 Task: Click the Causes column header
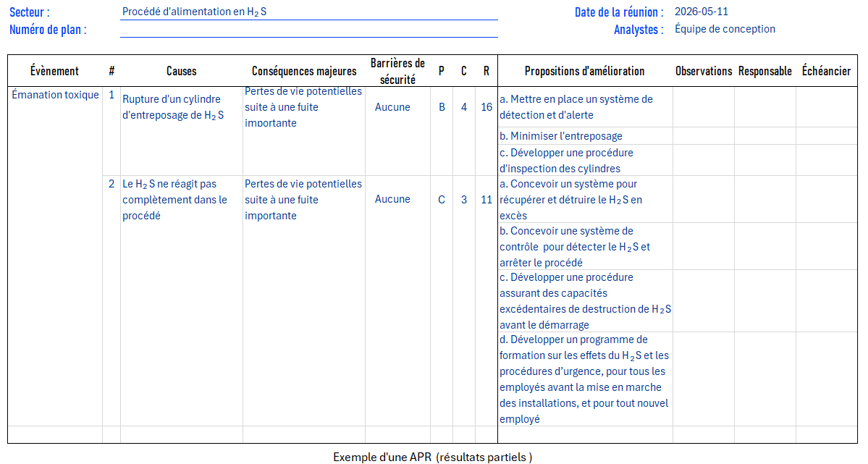pyautogui.click(x=182, y=71)
